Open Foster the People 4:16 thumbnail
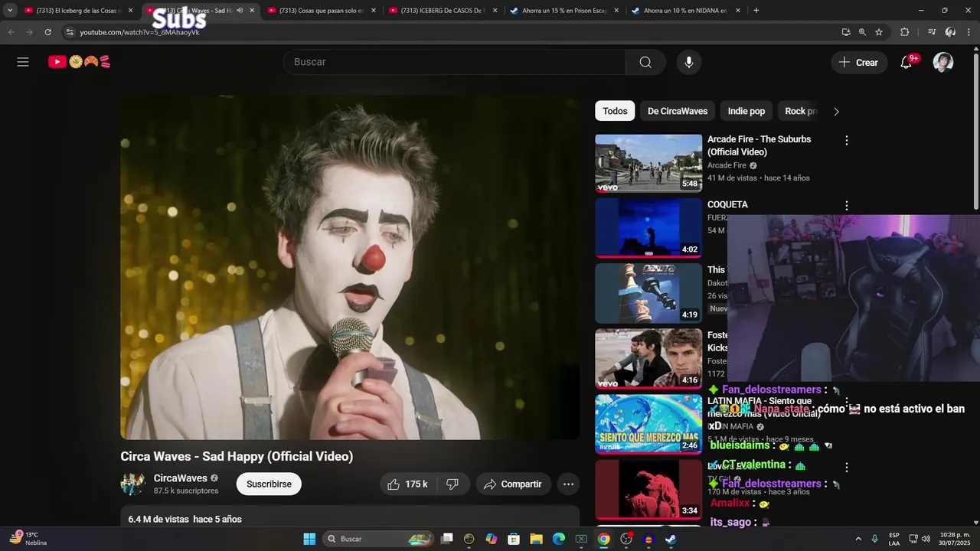The height and width of the screenshot is (551, 980). click(x=648, y=359)
